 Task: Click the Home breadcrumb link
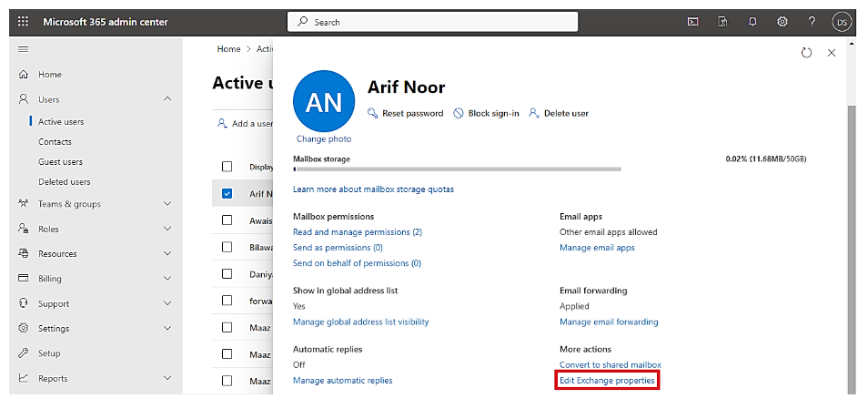coord(228,49)
